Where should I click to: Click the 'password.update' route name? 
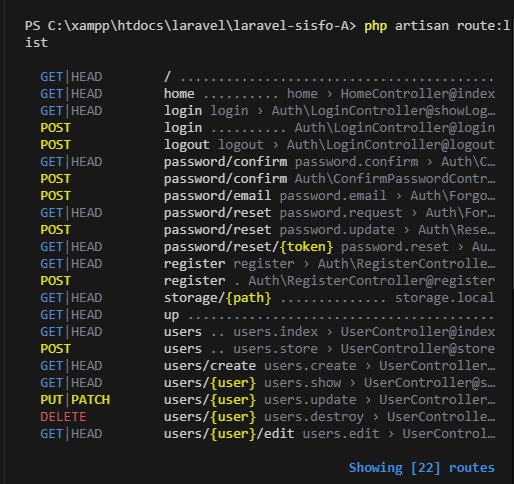pos(337,230)
